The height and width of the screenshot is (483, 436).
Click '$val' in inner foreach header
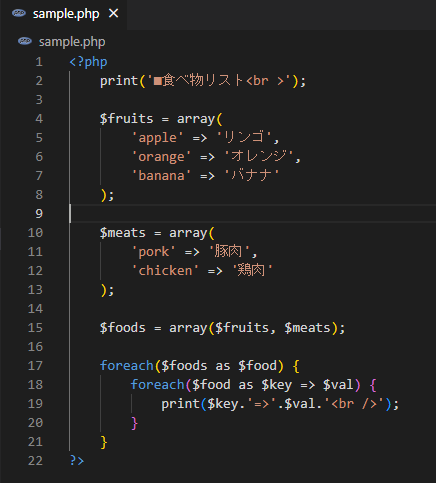(x=338, y=385)
